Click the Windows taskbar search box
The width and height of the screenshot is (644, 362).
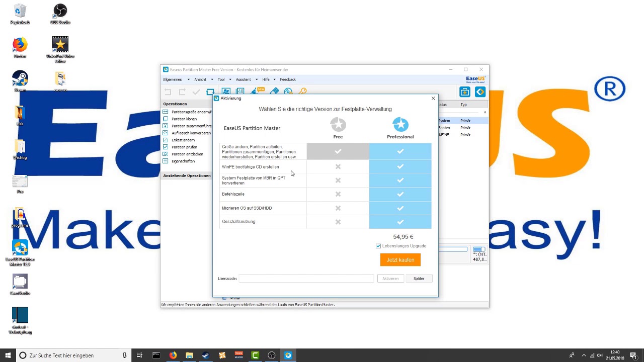(73, 355)
